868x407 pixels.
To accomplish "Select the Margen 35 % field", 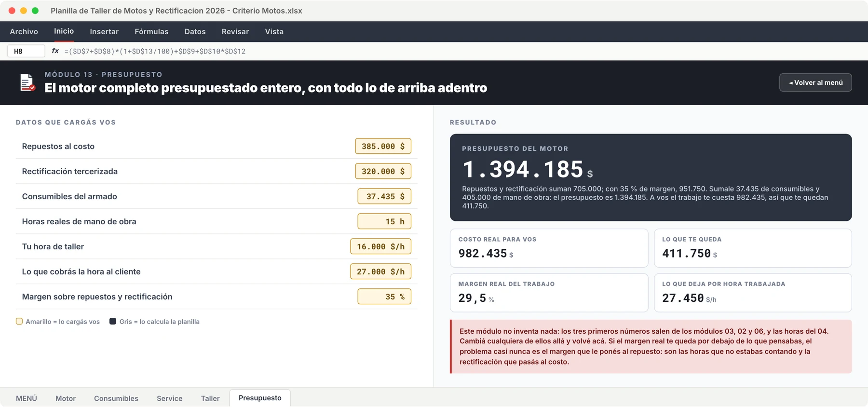I will tap(384, 297).
